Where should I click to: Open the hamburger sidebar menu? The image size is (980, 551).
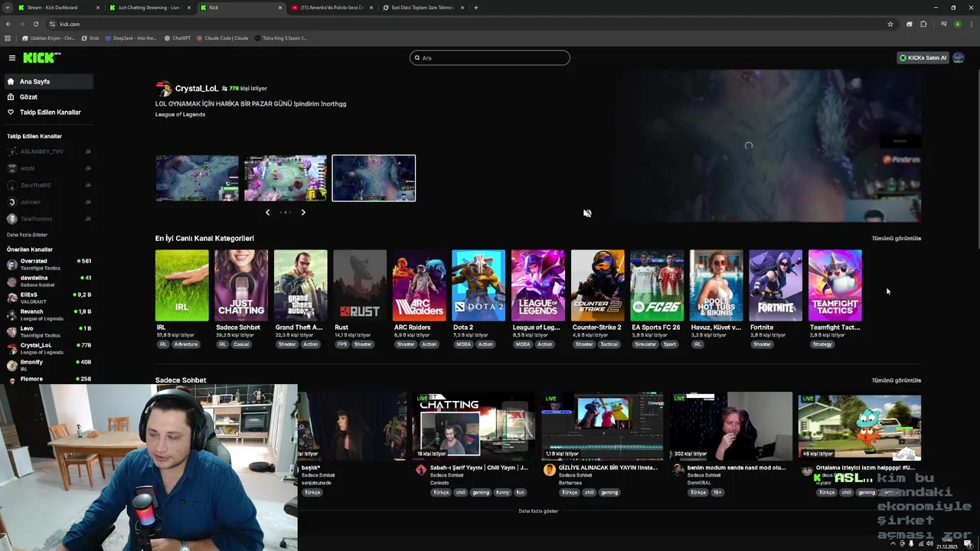coord(12,57)
